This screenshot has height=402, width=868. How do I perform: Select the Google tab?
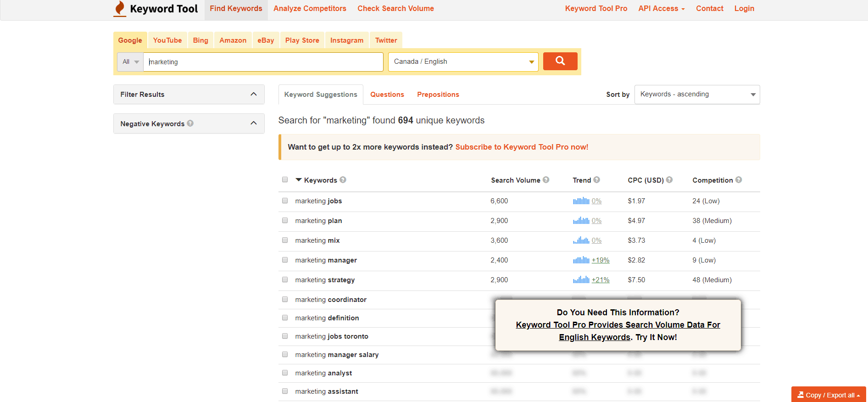click(x=130, y=40)
